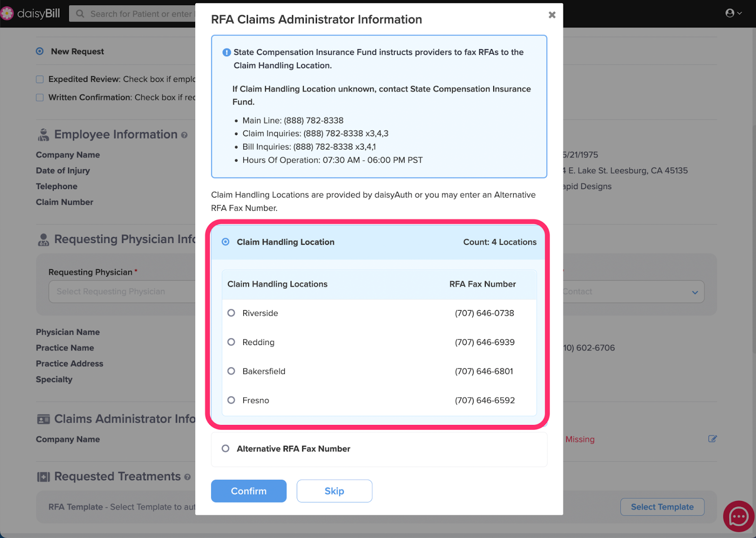Click the Specialty label
The image size is (756, 538).
click(x=54, y=380)
